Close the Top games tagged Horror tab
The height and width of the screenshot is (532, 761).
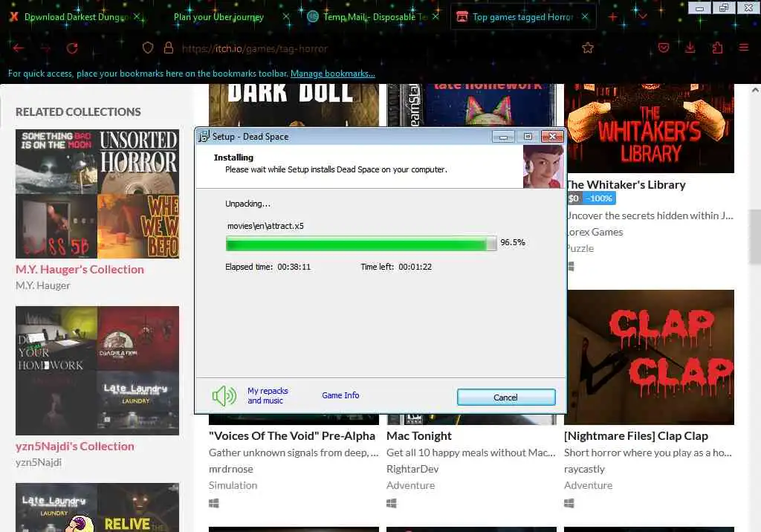[x=585, y=17]
